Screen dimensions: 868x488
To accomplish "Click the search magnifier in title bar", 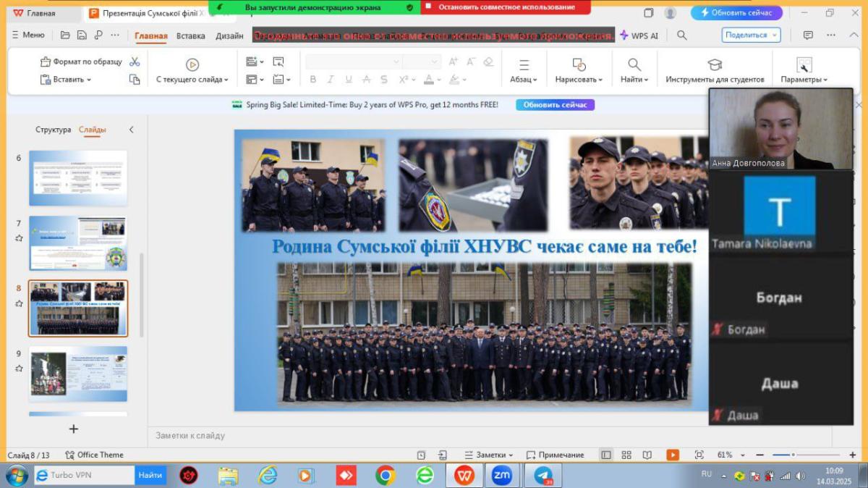I will 681,35.
